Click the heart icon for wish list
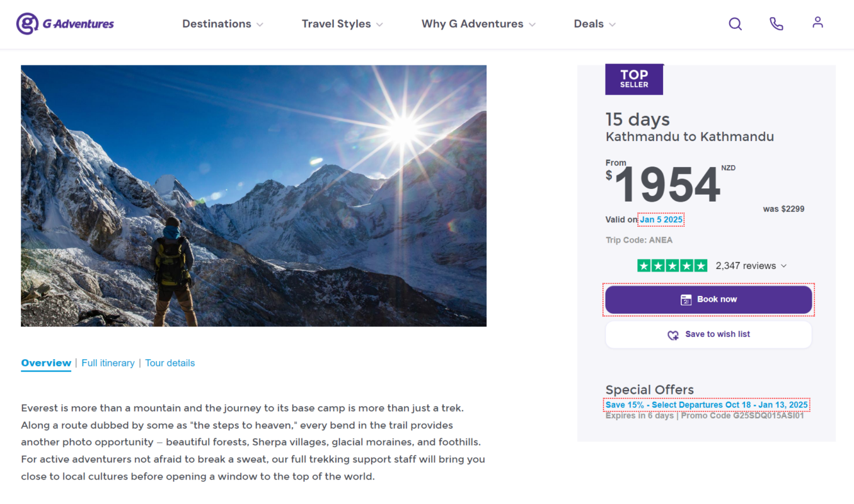 coord(673,335)
